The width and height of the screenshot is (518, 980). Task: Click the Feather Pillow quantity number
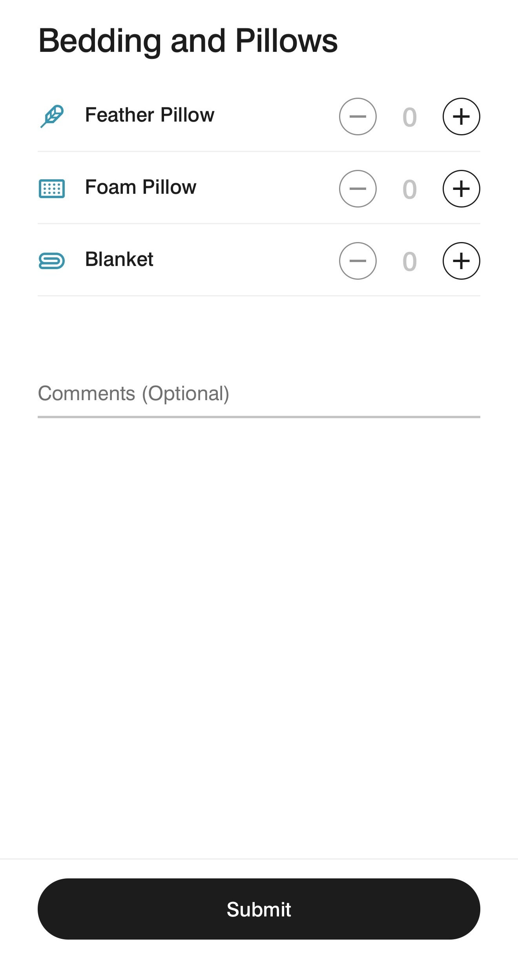point(409,117)
